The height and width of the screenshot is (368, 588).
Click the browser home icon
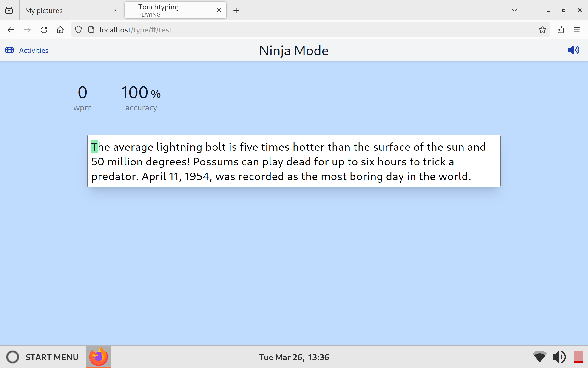click(x=60, y=30)
